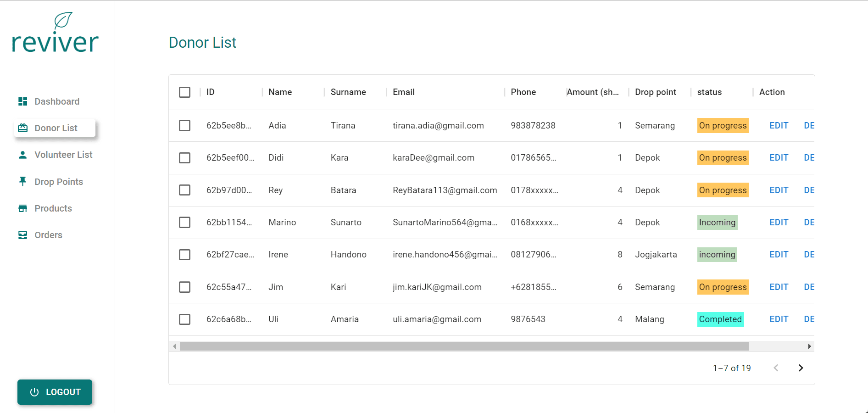868x413 pixels.
Task: Select the checkbox for donor Uli
Action: pos(185,319)
